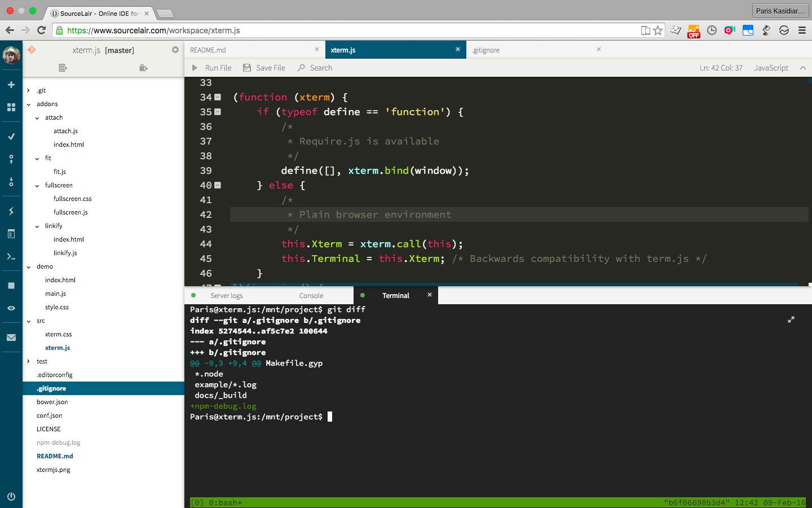Open project settings gear icon

(175, 50)
